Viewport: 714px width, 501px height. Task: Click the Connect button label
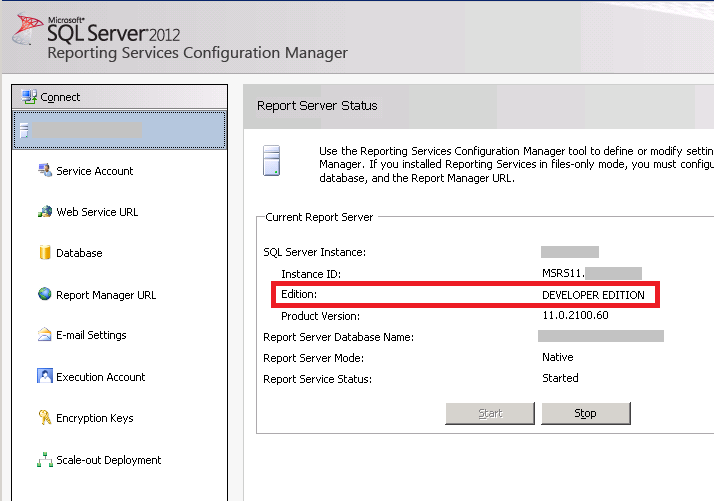pyautogui.click(x=60, y=97)
